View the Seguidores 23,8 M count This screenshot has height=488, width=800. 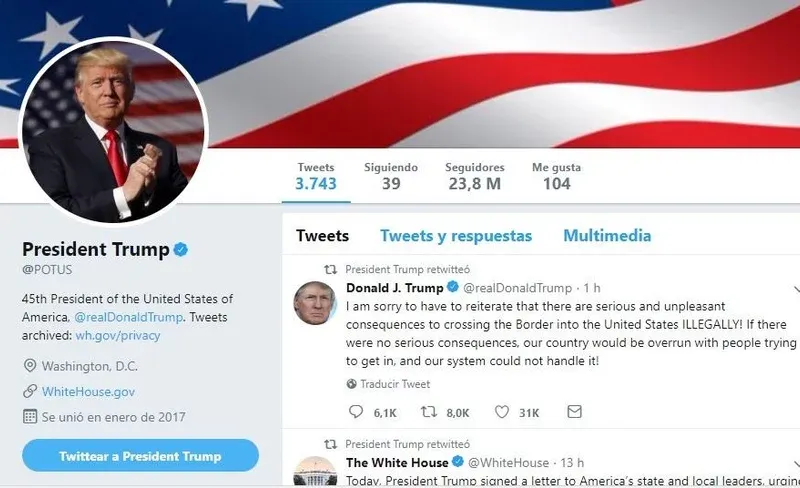click(x=474, y=177)
